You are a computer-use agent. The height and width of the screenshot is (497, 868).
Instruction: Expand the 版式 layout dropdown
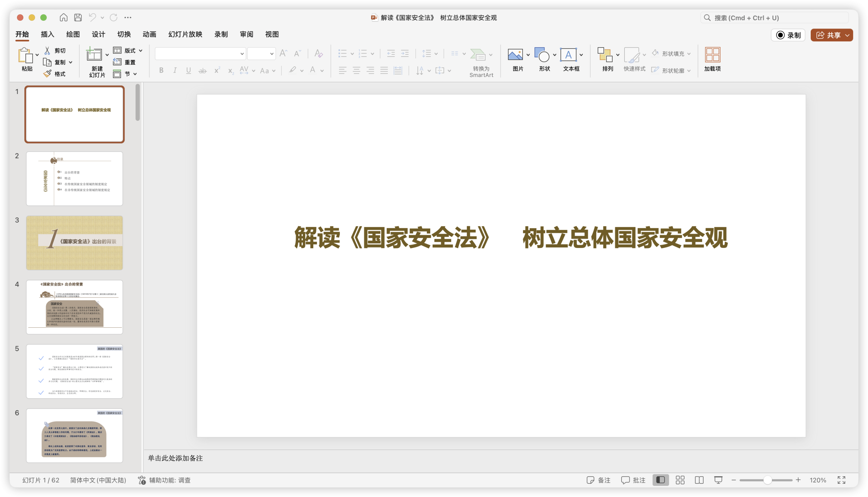140,51
